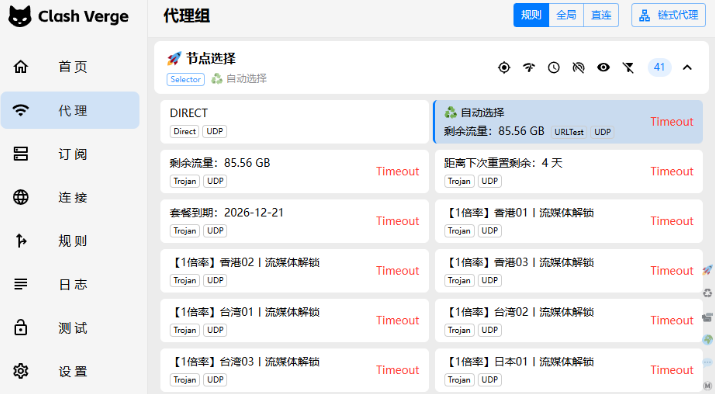The height and width of the screenshot is (394, 715).
Task: Open the 设置 settings page
Action: [x=70, y=371]
